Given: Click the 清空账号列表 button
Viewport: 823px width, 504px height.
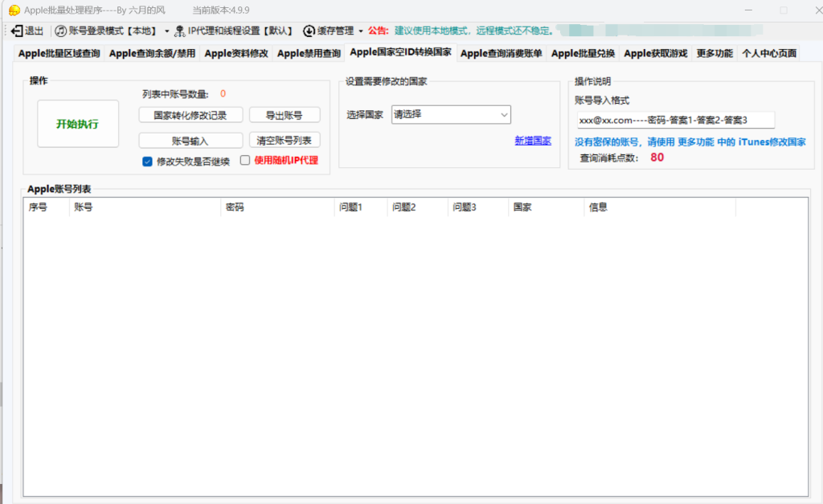Looking at the screenshot, I should 284,140.
